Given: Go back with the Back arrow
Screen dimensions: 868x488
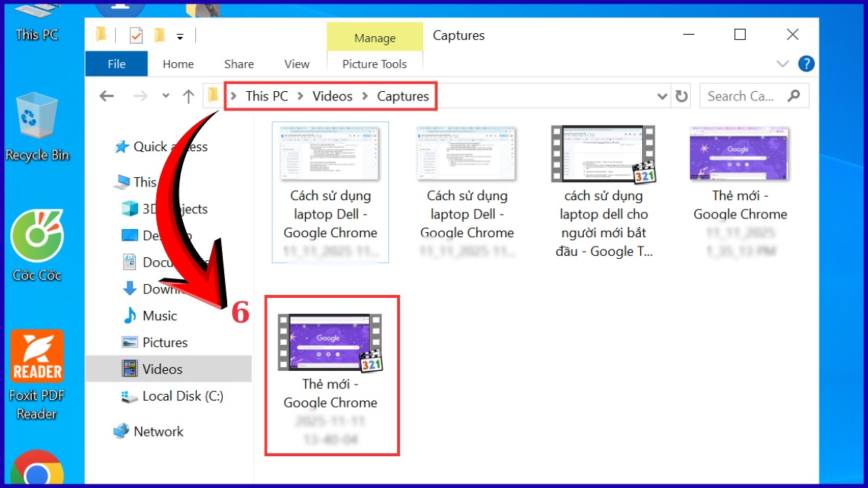Looking at the screenshot, I should pos(107,95).
